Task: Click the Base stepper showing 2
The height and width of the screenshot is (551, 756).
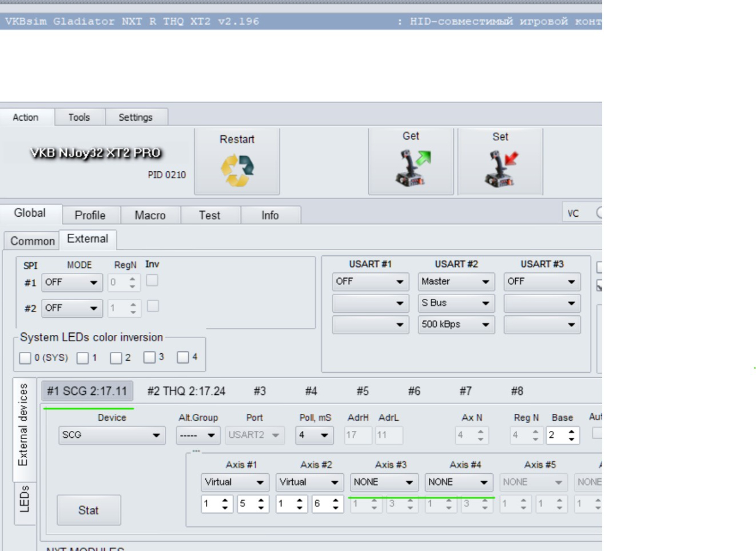Action: (x=563, y=436)
